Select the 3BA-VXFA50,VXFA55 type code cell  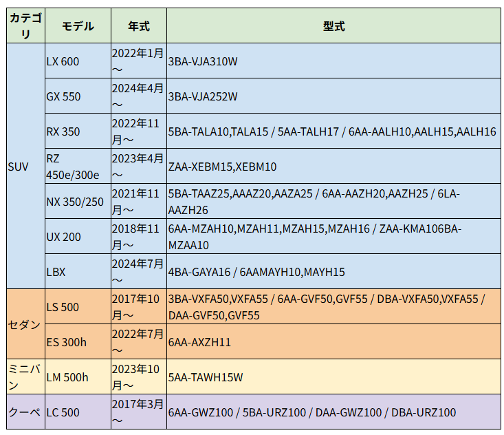pos(333,306)
